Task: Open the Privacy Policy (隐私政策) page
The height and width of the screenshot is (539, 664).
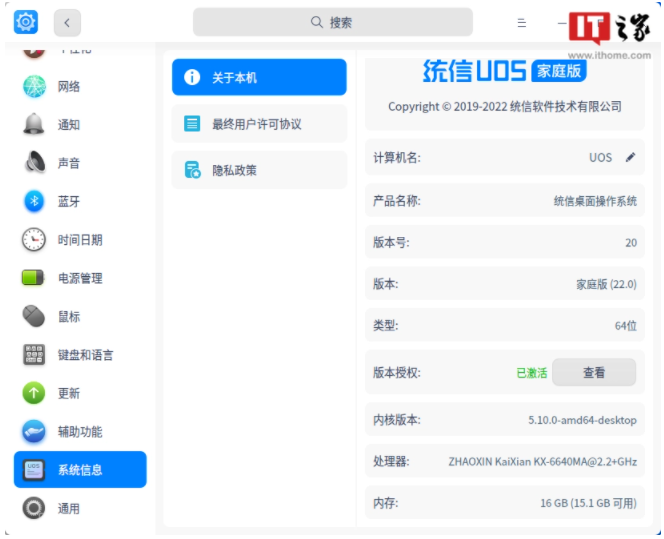Action: (x=259, y=170)
